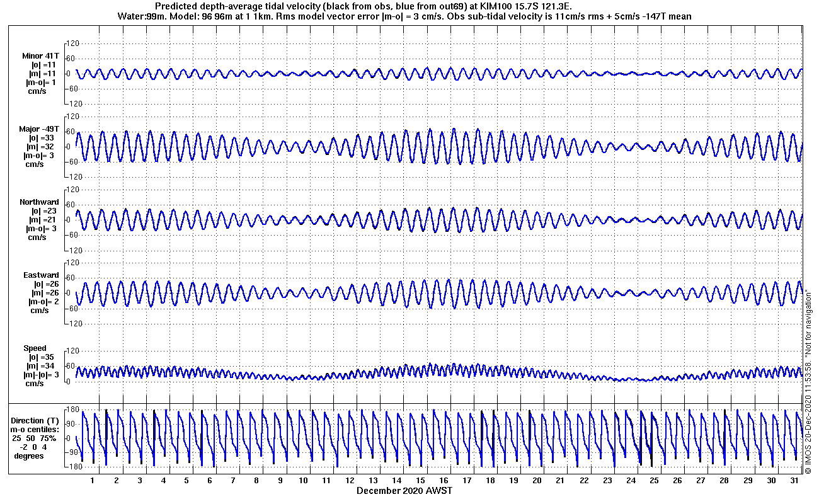The height and width of the screenshot is (504, 819).
Task: Click day '12' on the date axis
Action: click(x=350, y=481)
